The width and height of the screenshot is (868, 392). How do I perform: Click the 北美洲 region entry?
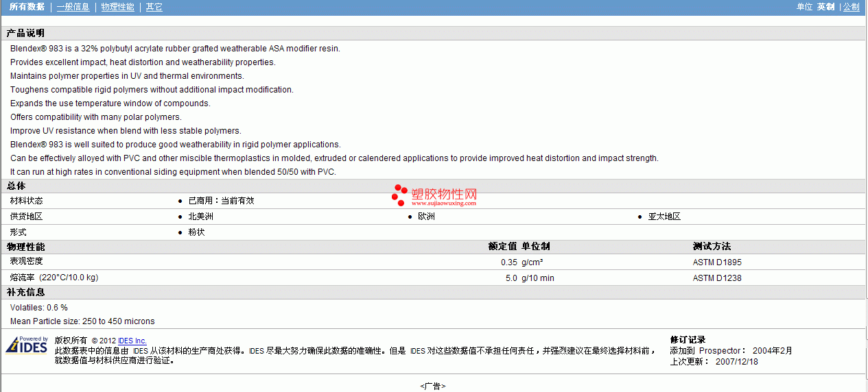(x=201, y=217)
